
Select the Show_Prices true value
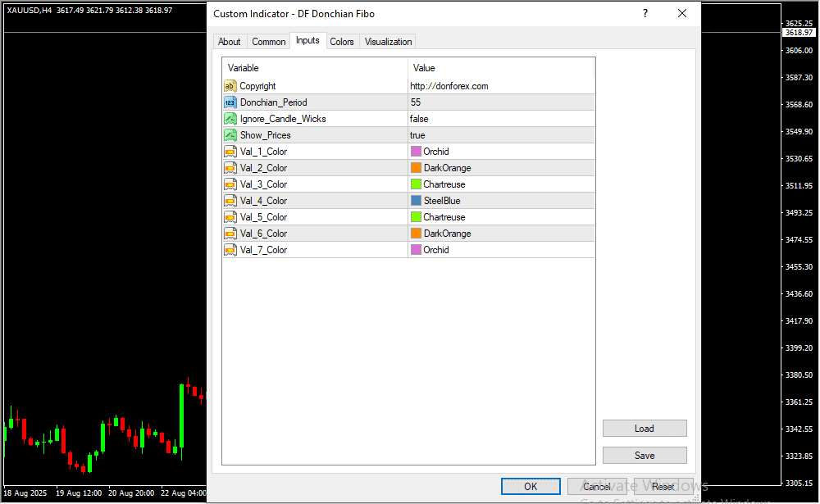pos(418,135)
